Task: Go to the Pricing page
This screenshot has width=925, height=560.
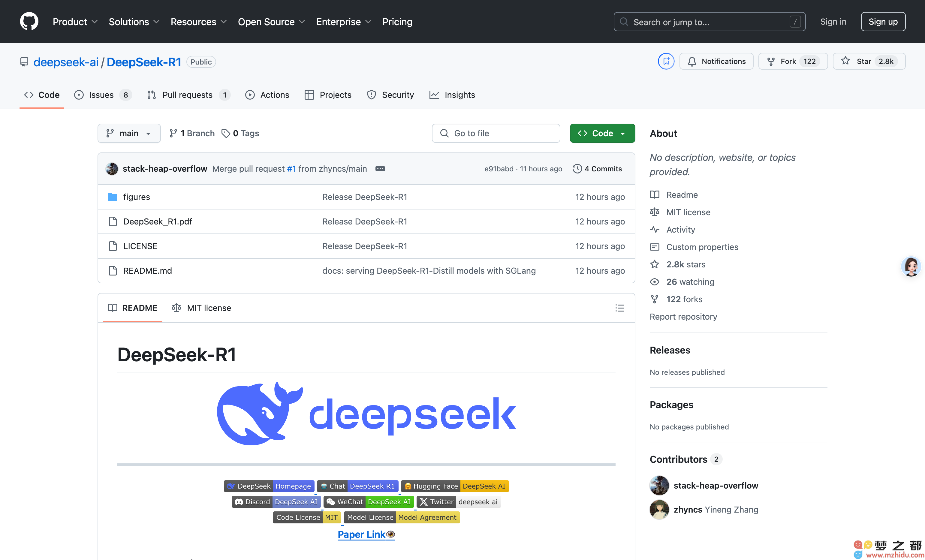Action: pos(397,22)
